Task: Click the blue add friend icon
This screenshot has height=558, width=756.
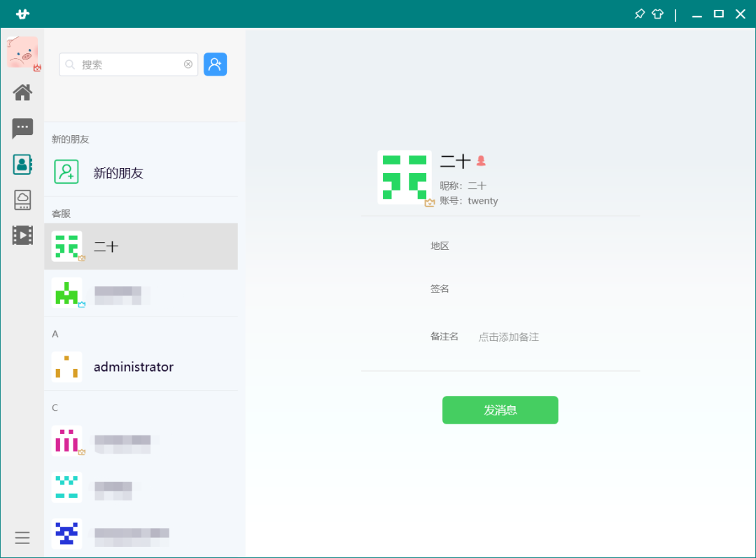Action: (215, 64)
